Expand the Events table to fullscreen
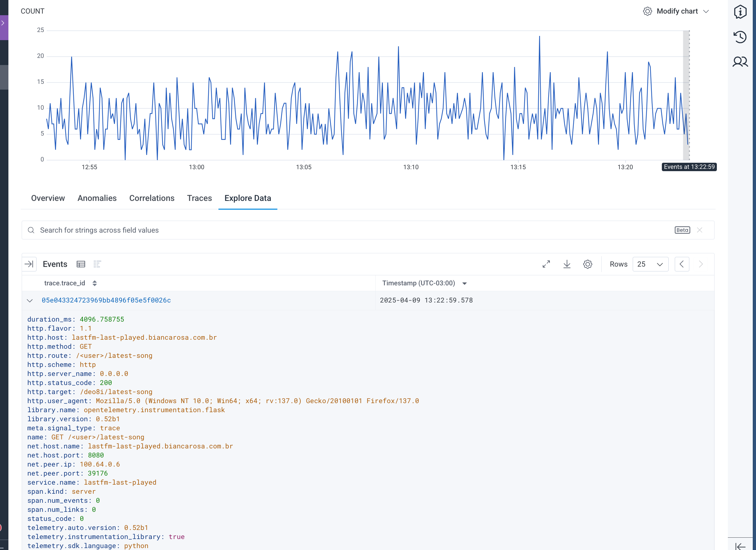The width and height of the screenshot is (756, 550). [546, 264]
